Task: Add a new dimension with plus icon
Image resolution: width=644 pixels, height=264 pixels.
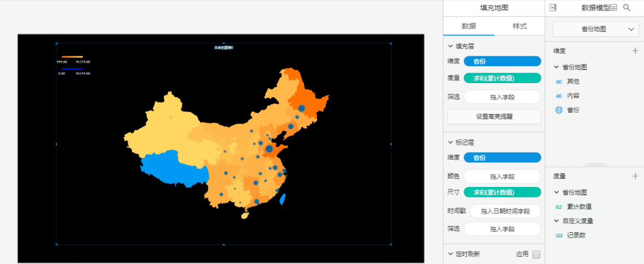Action: pos(635,51)
